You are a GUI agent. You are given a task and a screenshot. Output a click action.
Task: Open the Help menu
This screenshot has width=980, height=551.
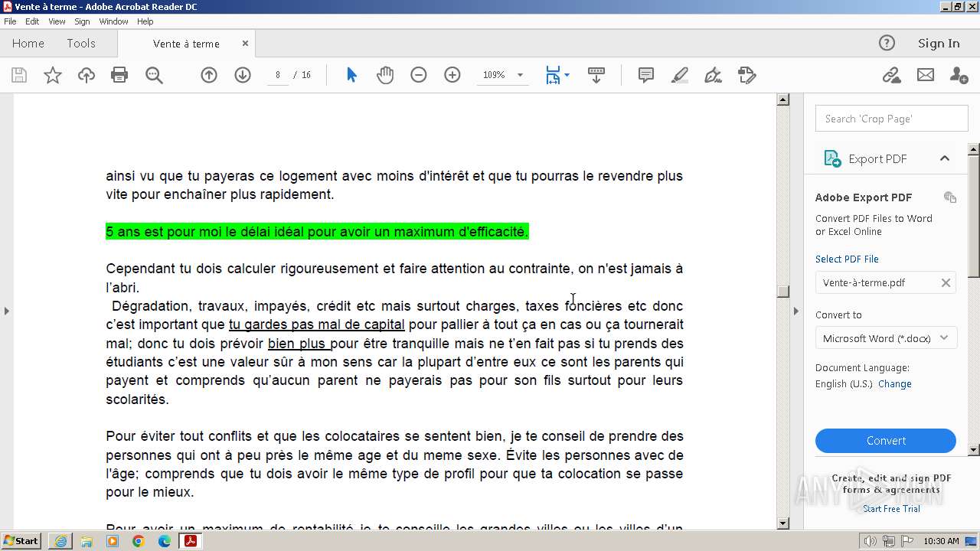pos(145,21)
